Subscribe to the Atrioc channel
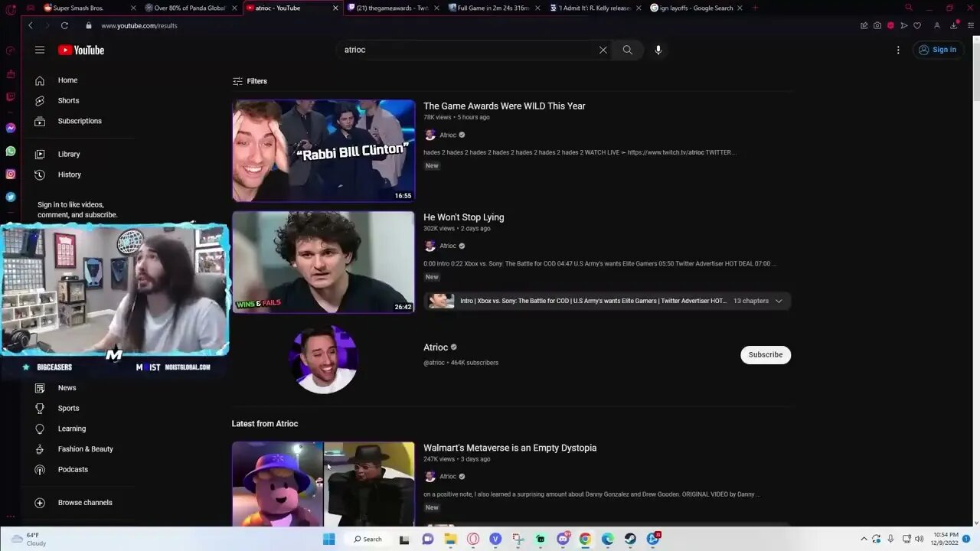Viewport: 980px width, 551px height. click(x=765, y=354)
